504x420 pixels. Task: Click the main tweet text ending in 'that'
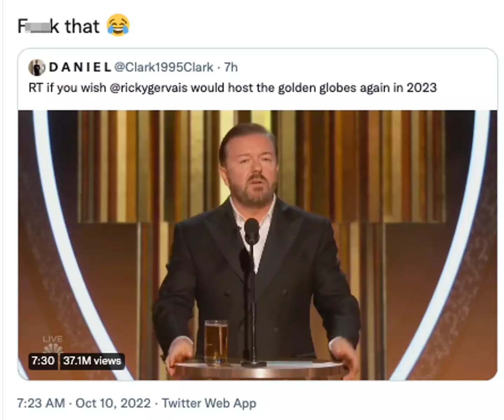pyautogui.click(x=58, y=26)
